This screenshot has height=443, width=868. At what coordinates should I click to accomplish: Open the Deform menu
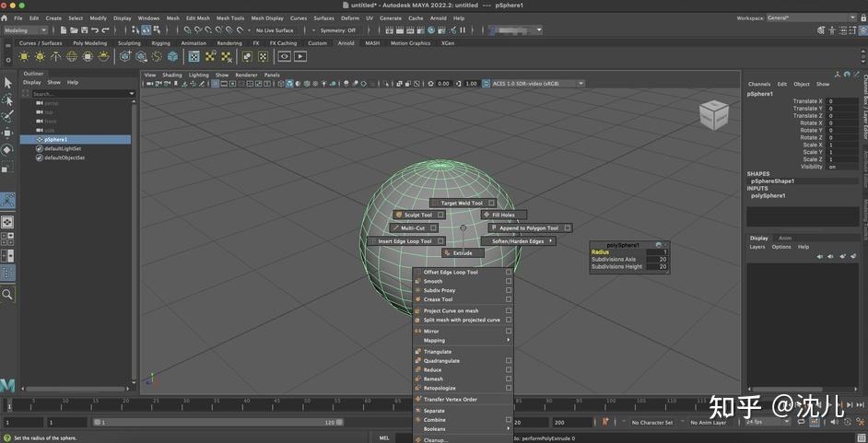coord(350,18)
